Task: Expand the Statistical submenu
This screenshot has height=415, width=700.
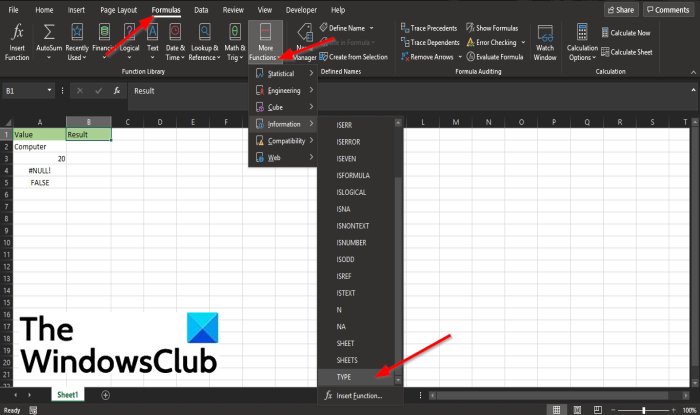Action: coord(283,73)
